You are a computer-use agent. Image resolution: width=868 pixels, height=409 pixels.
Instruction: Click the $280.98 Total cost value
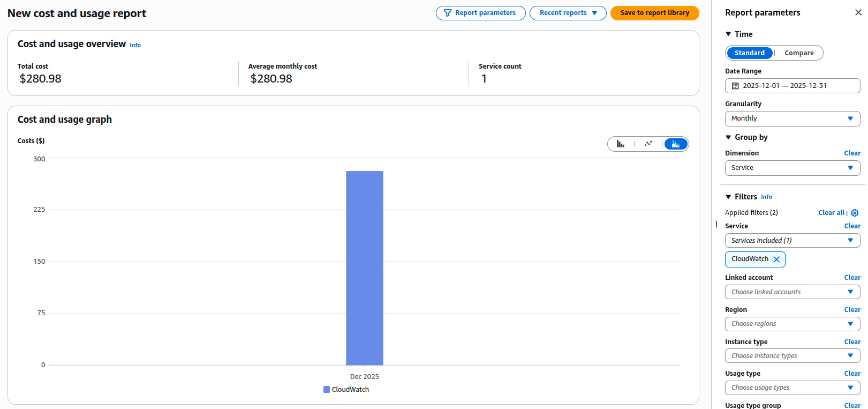pos(40,79)
